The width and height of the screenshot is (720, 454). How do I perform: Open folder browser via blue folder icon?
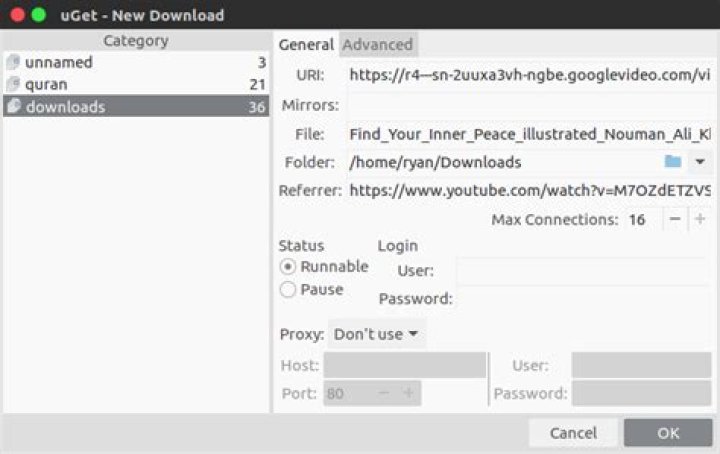(x=673, y=162)
